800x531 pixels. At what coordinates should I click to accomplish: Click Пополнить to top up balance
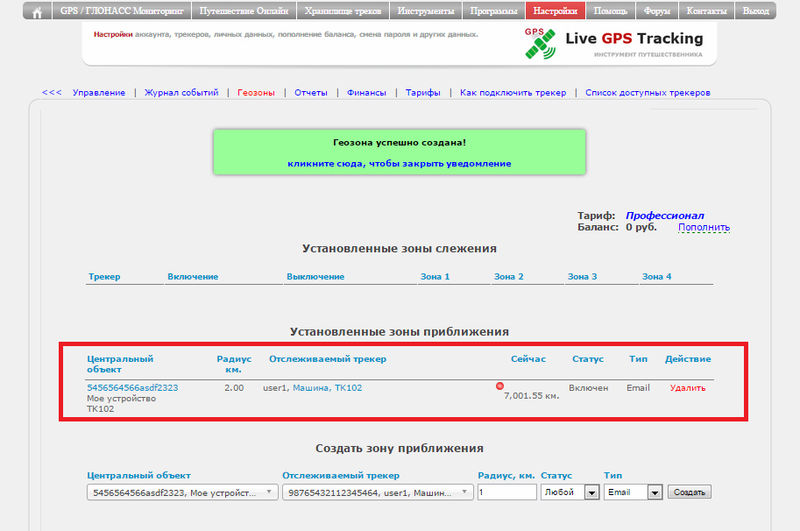pos(703,227)
